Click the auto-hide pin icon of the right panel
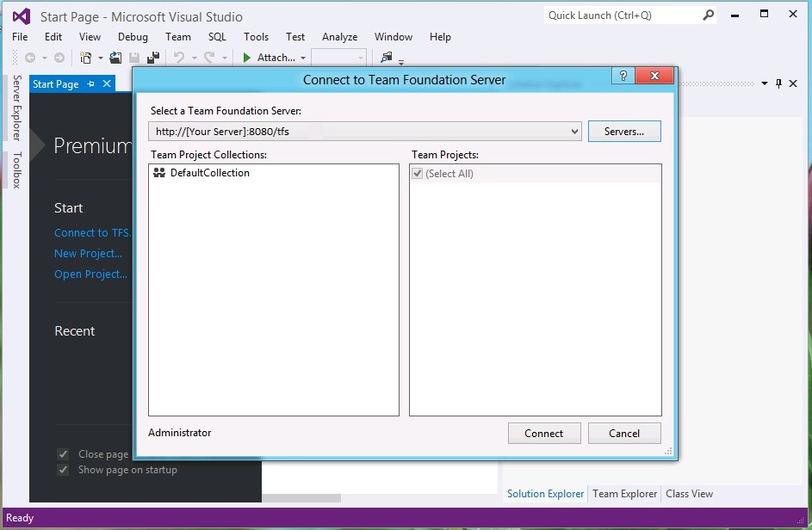Viewport: 812px width, 530px height. [778, 83]
